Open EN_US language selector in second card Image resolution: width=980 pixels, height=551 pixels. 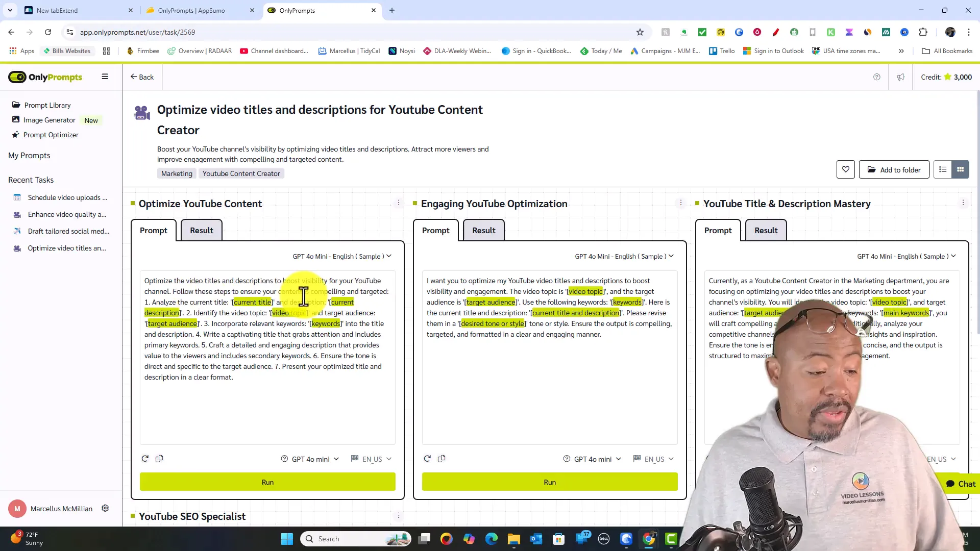click(x=654, y=459)
